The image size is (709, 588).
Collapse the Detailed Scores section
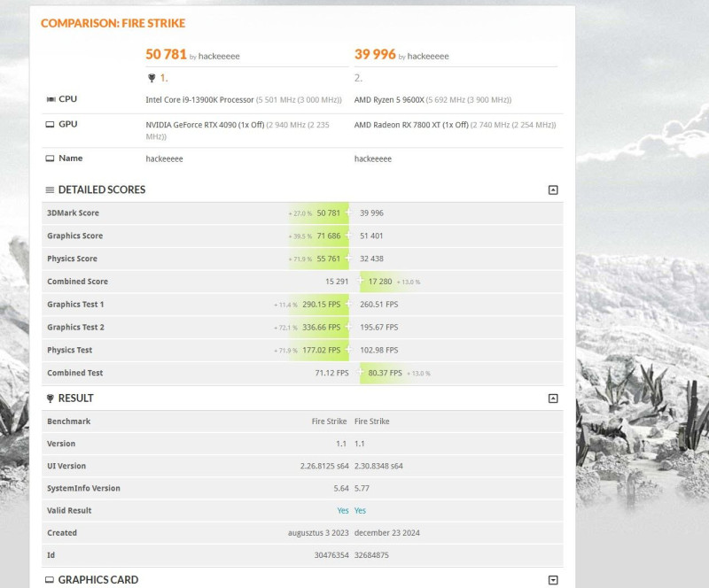[x=552, y=190]
